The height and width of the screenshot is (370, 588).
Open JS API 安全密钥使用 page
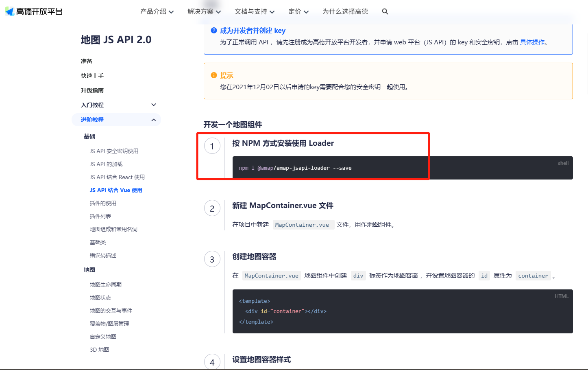114,151
